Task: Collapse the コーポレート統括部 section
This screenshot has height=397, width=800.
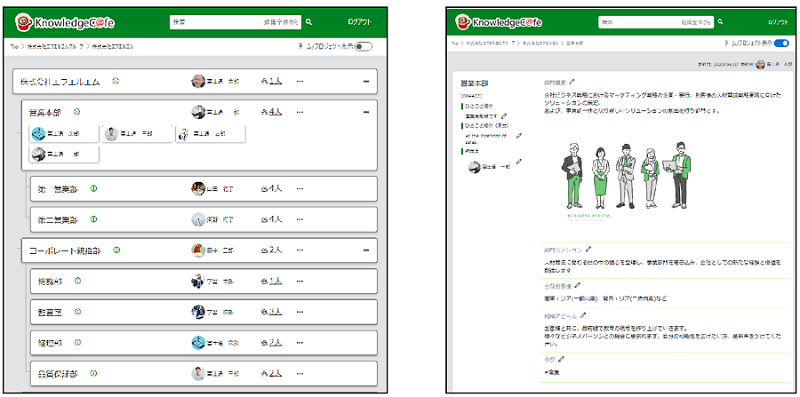Action: (366, 250)
